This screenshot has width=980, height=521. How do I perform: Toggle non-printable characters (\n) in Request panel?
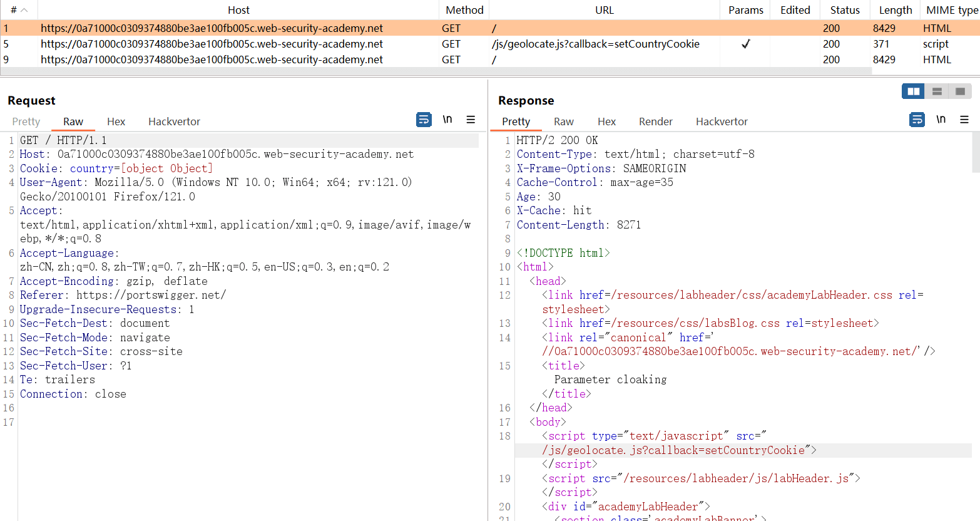(447, 120)
